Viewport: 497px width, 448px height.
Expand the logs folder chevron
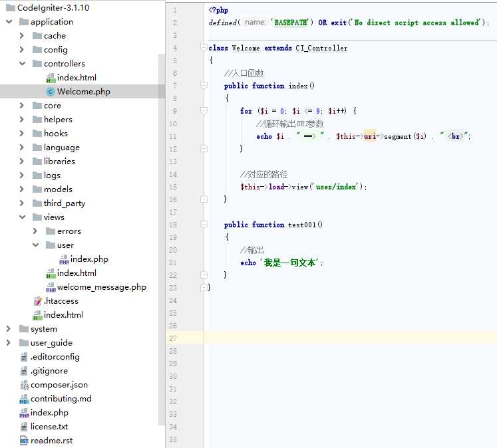click(x=21, y=175)
